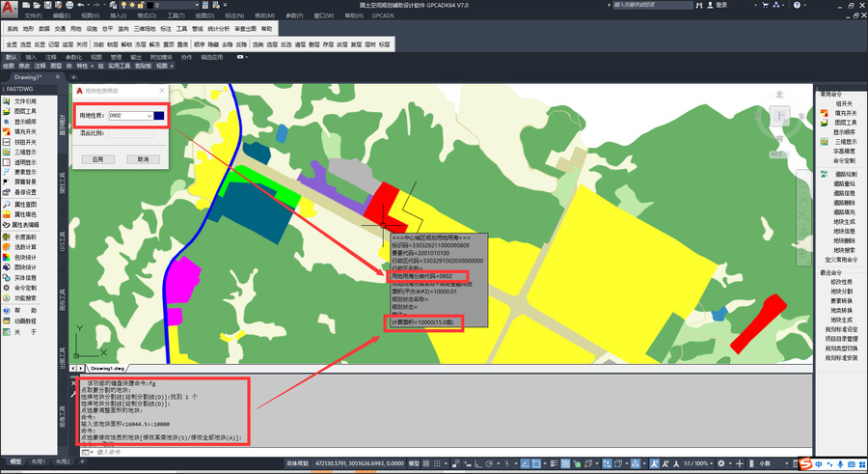The height and width of the screenshot is (474, 868).
Task: Click 规划标准设定 in the right panel
Action: click(x=841, y=329)
